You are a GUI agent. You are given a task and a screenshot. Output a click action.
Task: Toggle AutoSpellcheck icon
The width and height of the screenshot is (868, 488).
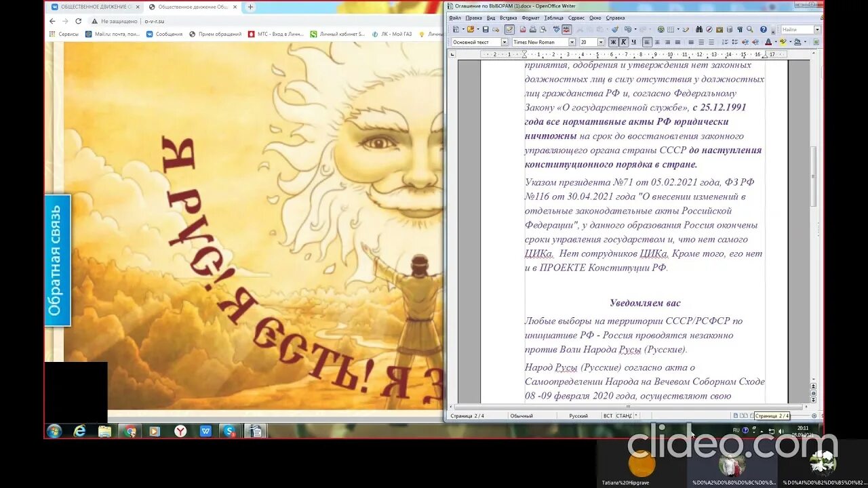567,29
